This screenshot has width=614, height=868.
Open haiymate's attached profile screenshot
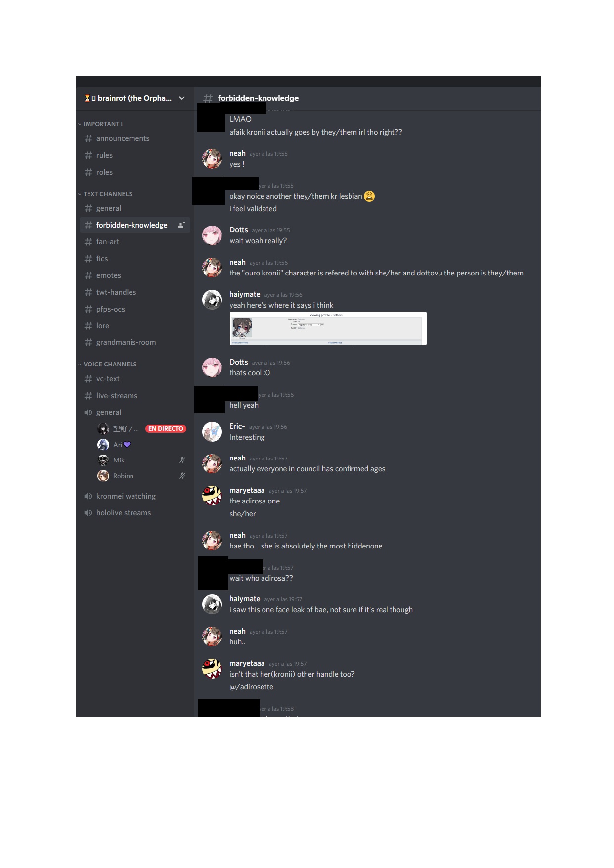pyautogui.click(x=328, y=328)
